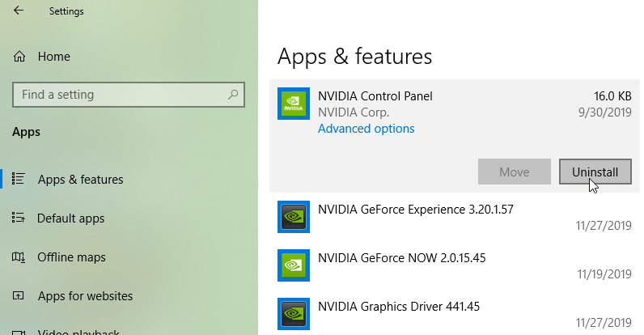The height and width of the screenshot is (335, 644).
Task: Open the Home settings page
Action: click(x=54, y=57)
